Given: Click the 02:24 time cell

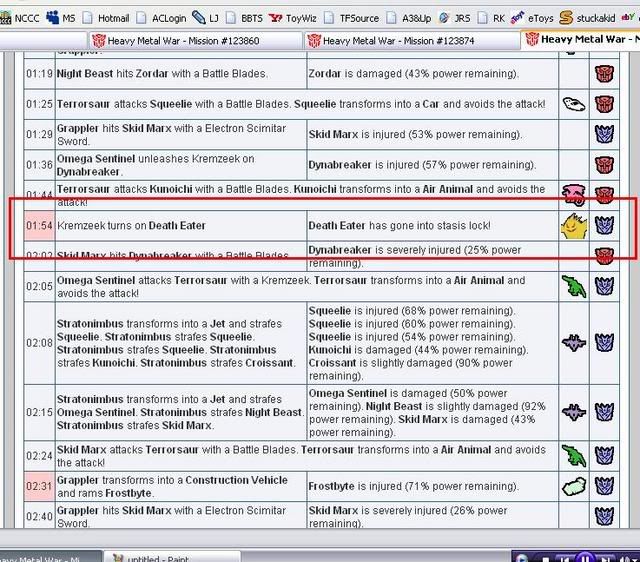Looking at the screenshot, I should [39, 455].
